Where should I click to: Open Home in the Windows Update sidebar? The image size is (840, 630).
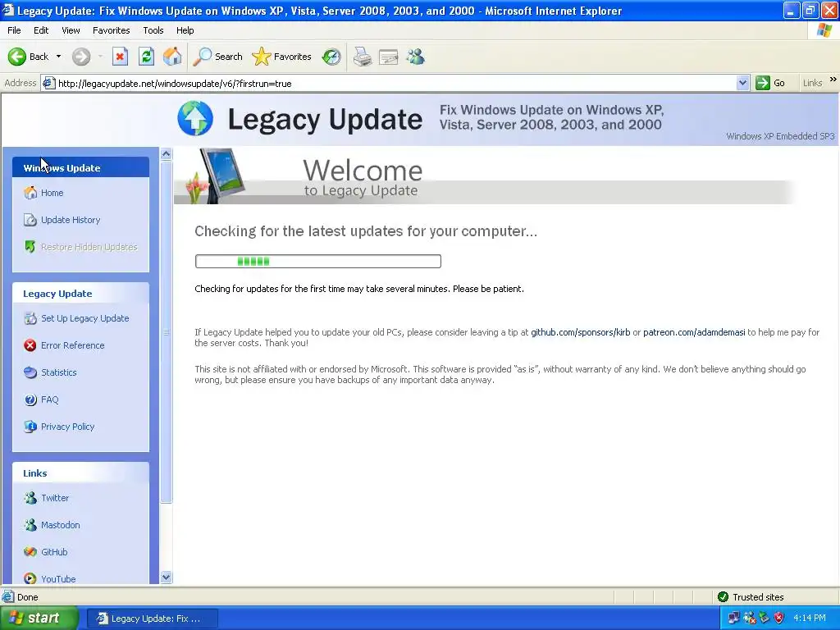click(x=52, y=193)
